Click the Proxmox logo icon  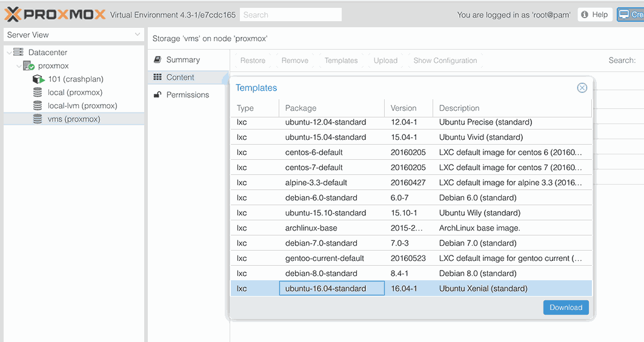[x=13, y=15]
